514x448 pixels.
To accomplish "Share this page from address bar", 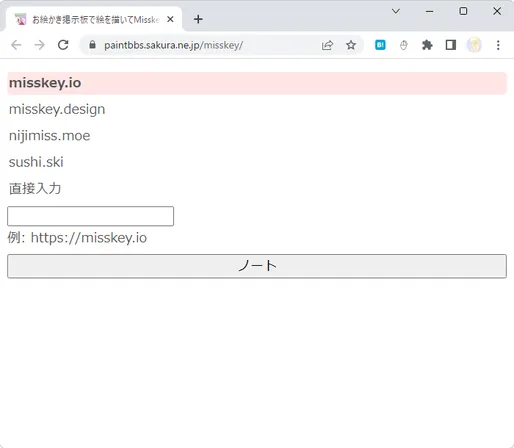I will [x=327, y=45].
